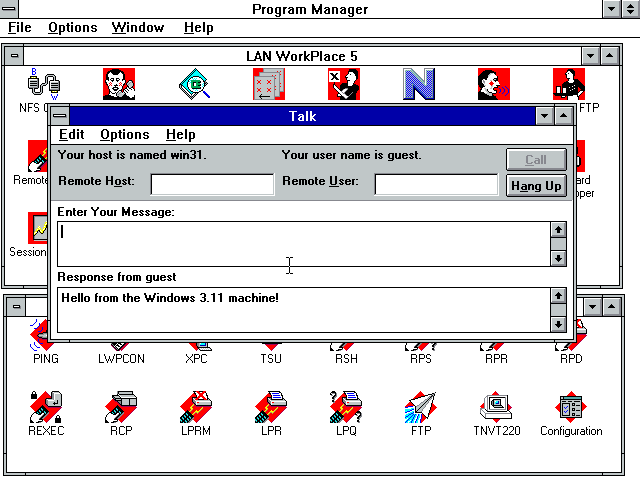Select the RSH program item
Viewport: 640px width, 480px height.
tap(346, 358)
